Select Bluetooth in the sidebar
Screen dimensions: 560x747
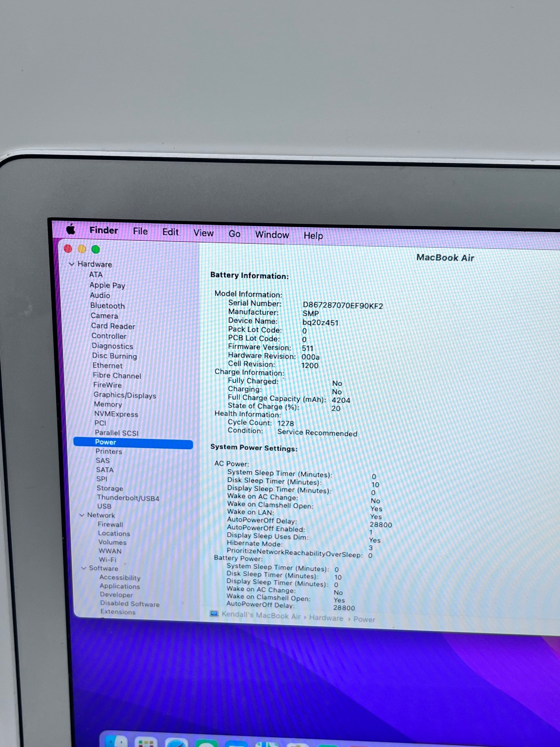(108, 306)
